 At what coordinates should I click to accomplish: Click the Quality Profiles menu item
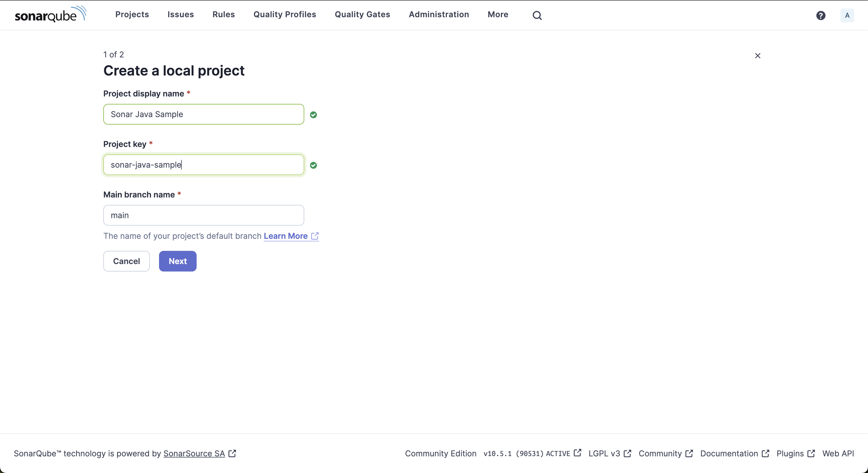click(x=285, y=15)
